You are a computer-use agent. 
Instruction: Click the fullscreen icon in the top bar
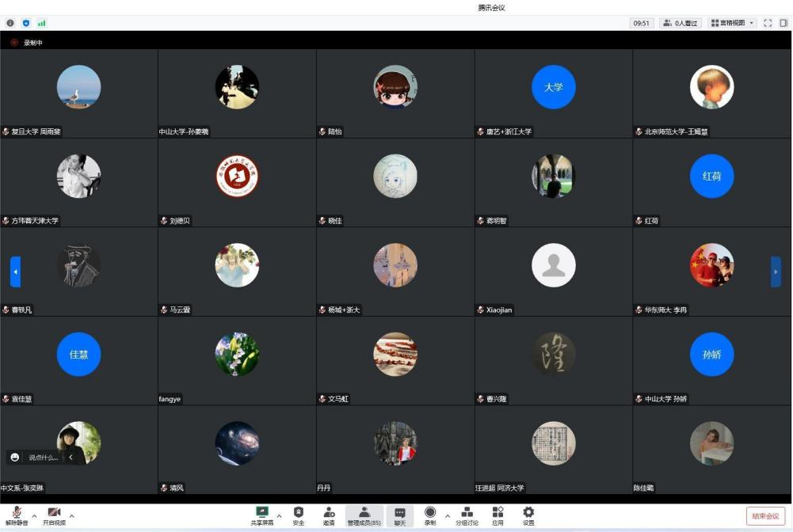tap(768, 23)
